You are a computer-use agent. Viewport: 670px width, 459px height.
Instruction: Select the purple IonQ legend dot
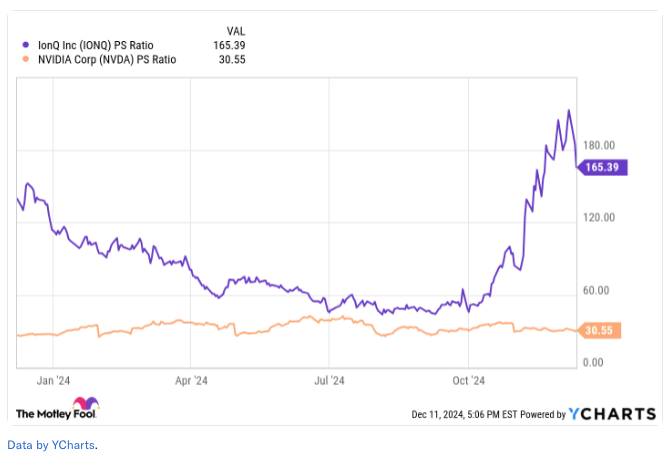pos(26,45)
